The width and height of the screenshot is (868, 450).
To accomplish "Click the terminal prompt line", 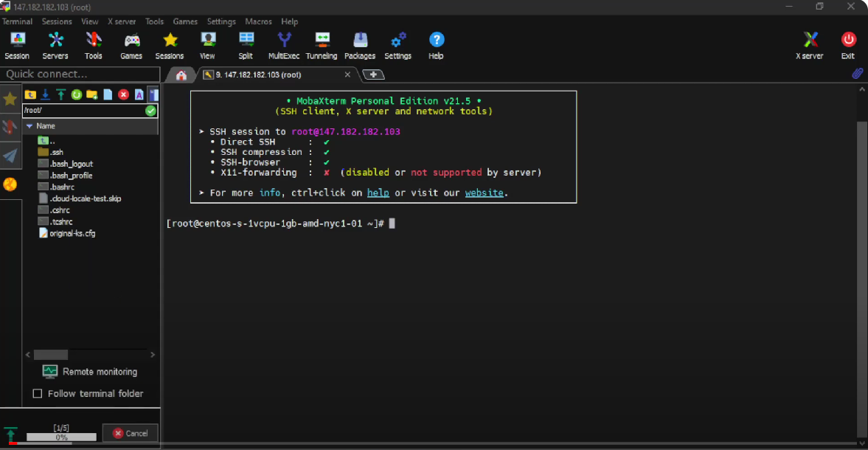I will click(x=281, y=224).
